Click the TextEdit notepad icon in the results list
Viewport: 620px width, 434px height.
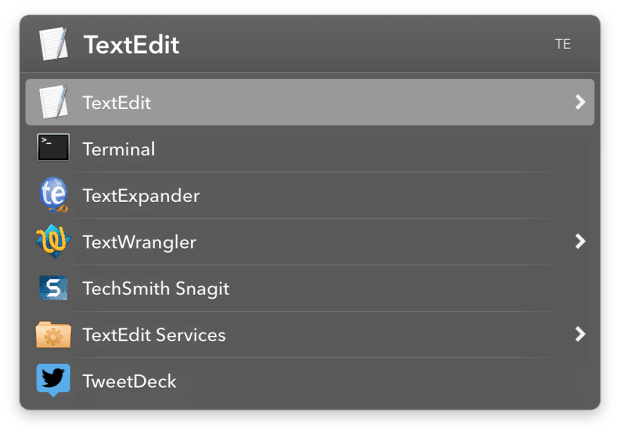[x=53, y=102]
